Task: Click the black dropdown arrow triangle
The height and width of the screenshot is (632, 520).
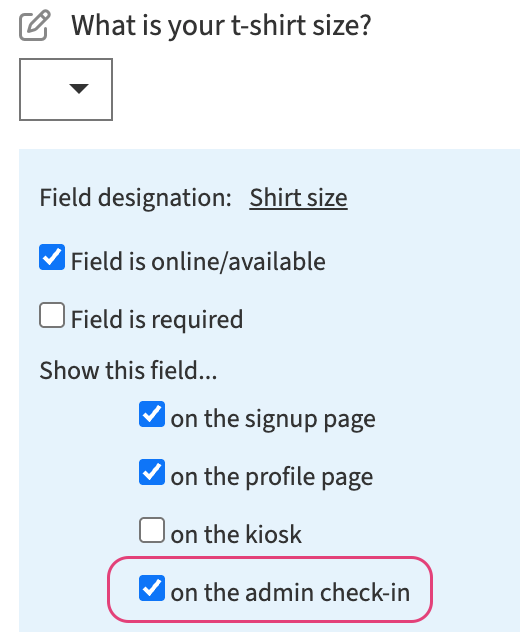Action: click(x=79, y=88)
